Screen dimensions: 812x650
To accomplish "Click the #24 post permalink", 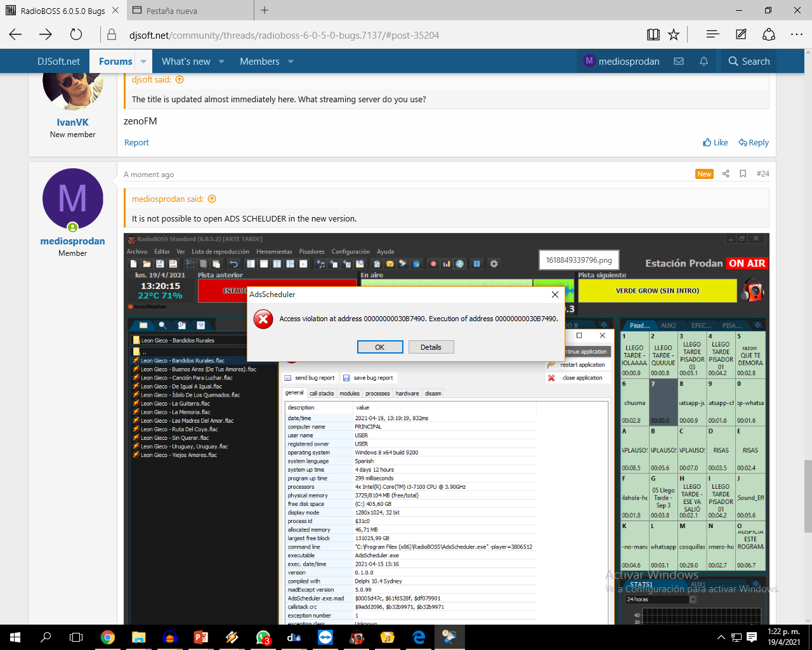I will (763, 174).
